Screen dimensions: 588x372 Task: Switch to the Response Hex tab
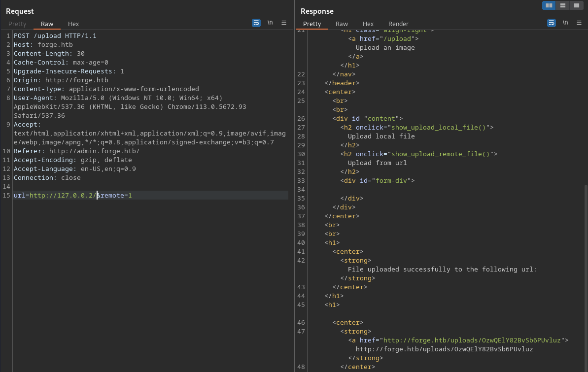tap(368, 24)
